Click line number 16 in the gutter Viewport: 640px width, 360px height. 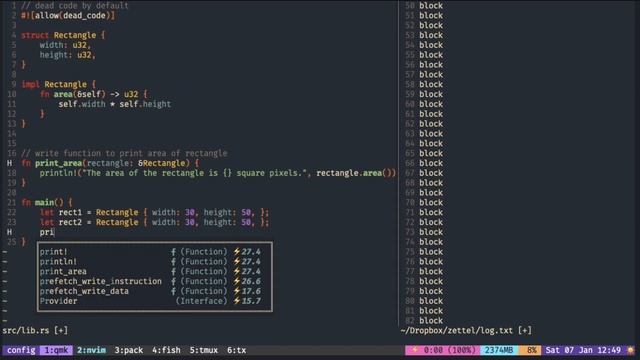tap(11, 153)
